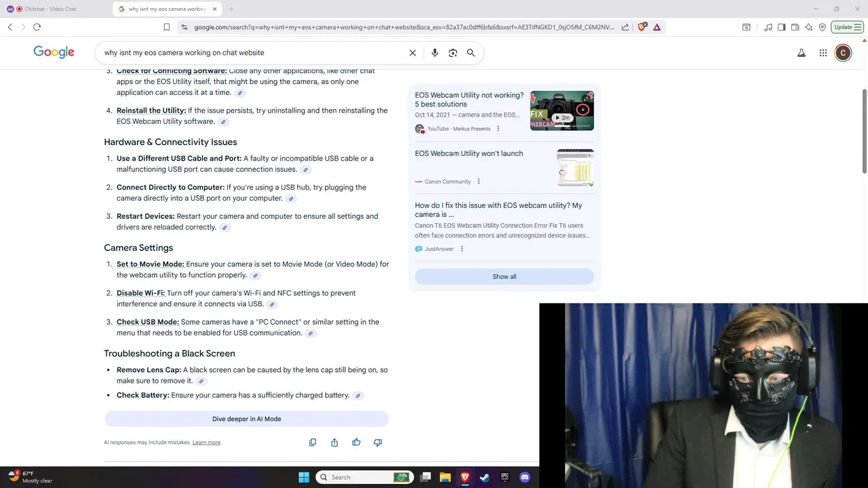Screen dimensions: 868x488
Task: Click into the Google search input field
Action: (x=251, y=53)
